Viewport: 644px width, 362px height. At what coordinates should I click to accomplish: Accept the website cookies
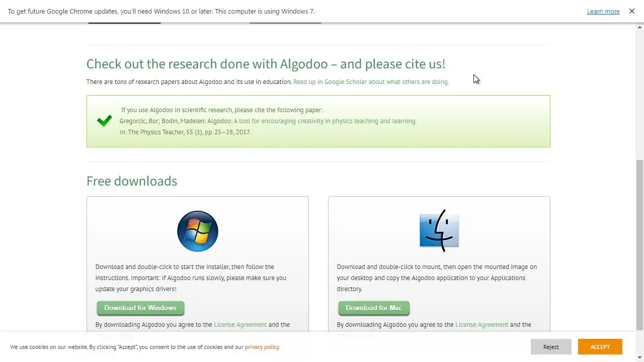tap(600, 347)
